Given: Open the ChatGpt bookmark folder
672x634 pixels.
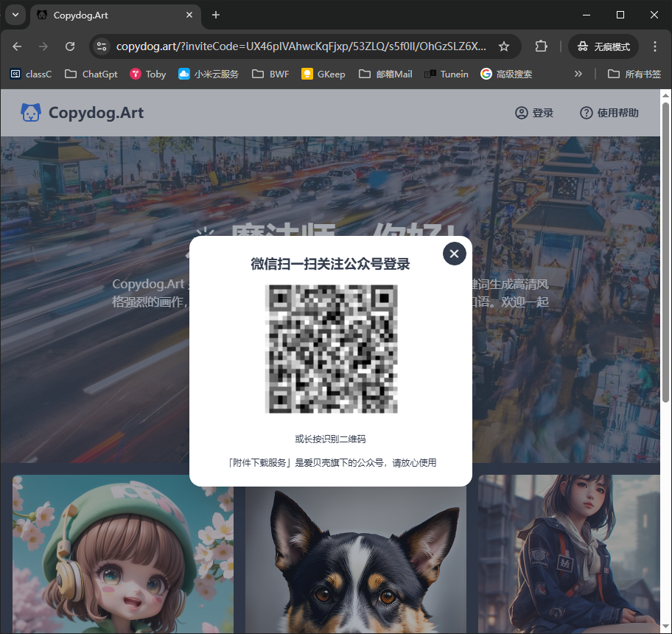Looking at the screenshot, I should (x=91, y=74).
